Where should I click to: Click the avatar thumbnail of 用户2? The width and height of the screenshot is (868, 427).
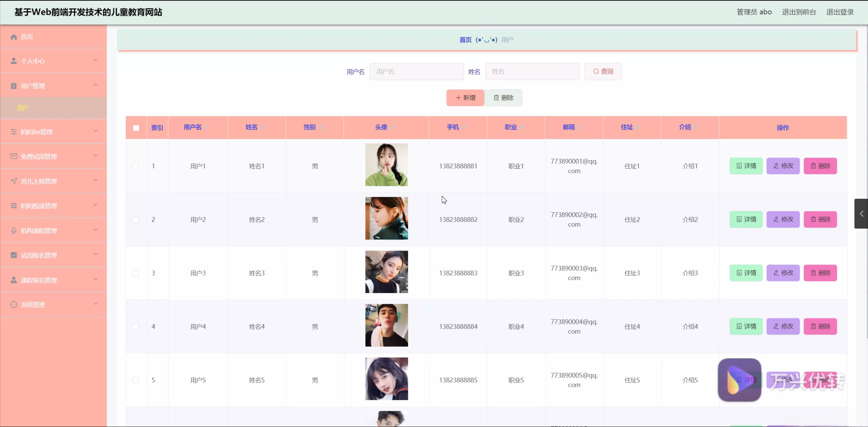386,218
